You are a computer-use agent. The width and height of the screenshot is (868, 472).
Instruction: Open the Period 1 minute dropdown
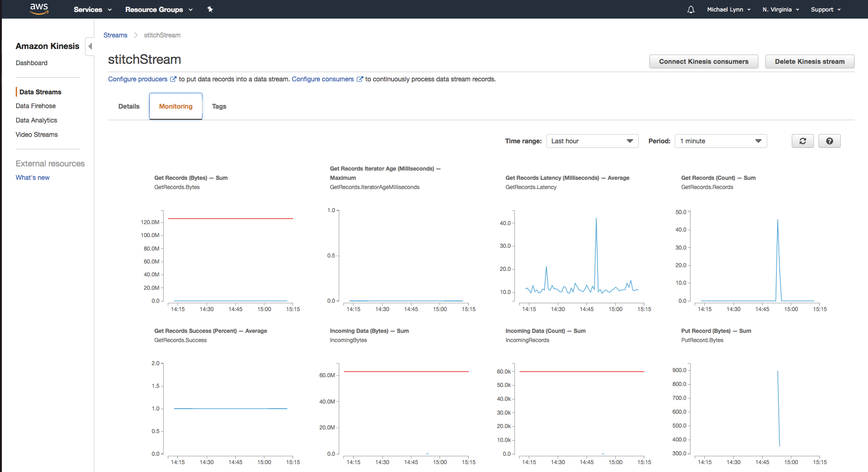tap(721, 141)
